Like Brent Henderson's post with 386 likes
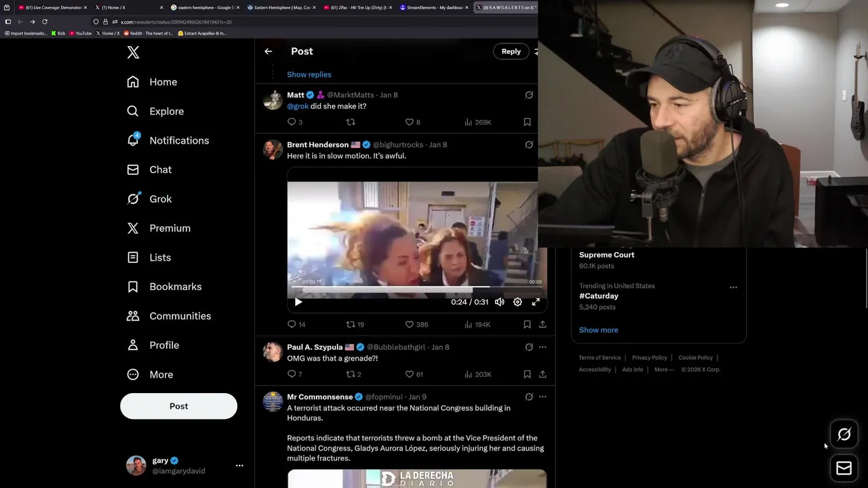The width and height of the screenshot is (868, 488). (416, 325)
